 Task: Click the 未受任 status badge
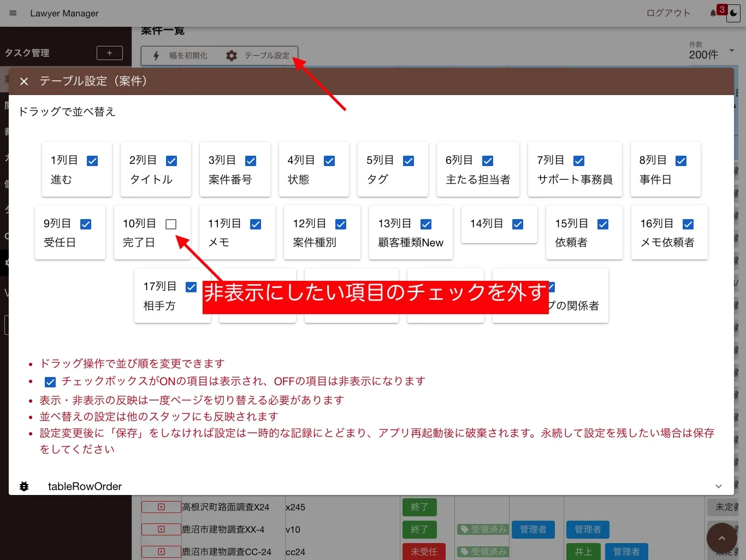tap(424, 552)
